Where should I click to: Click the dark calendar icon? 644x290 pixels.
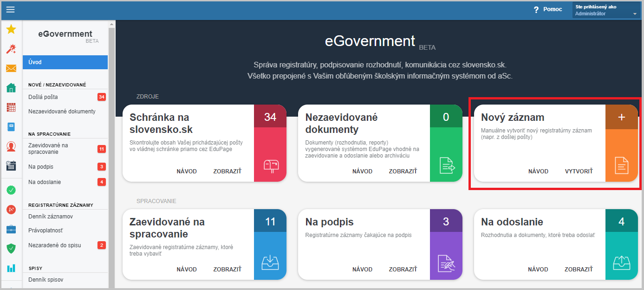pyautogui.click(x=11, y=166)
